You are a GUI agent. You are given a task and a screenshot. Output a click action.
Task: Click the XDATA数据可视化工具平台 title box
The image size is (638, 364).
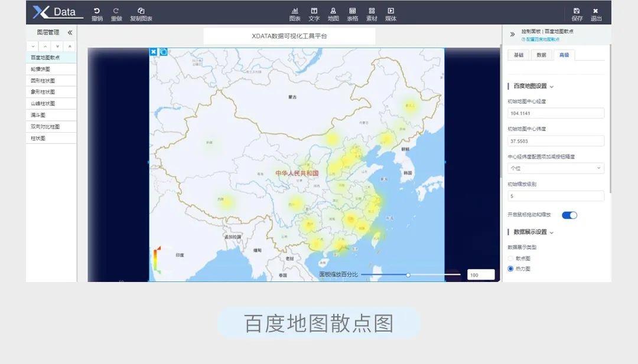tap(289, 36)
